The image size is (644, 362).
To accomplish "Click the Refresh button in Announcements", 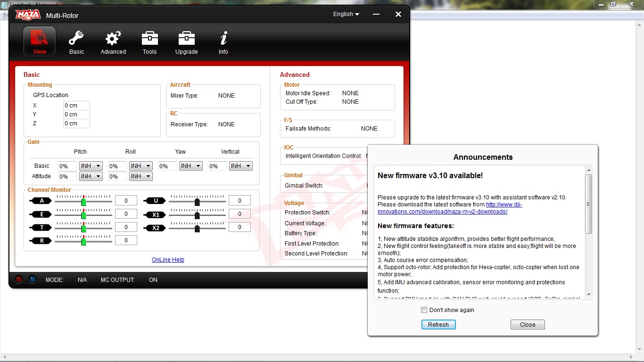I will 438,324.
